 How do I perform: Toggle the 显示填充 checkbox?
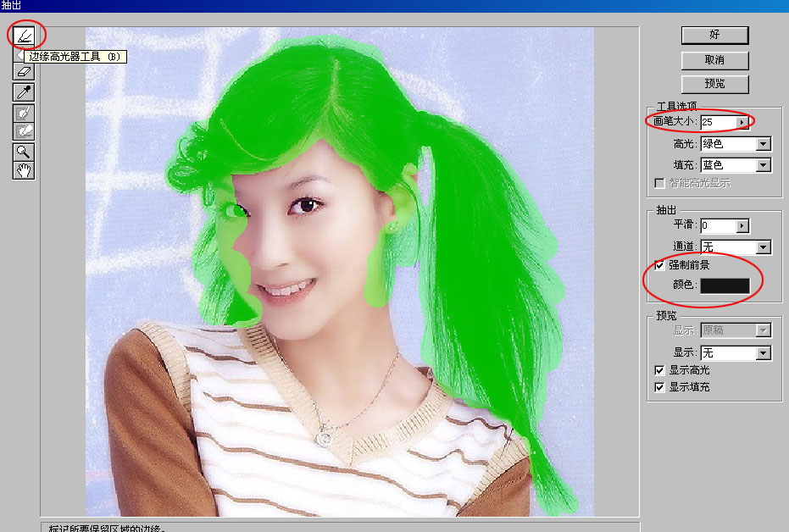tap(659, 387)
